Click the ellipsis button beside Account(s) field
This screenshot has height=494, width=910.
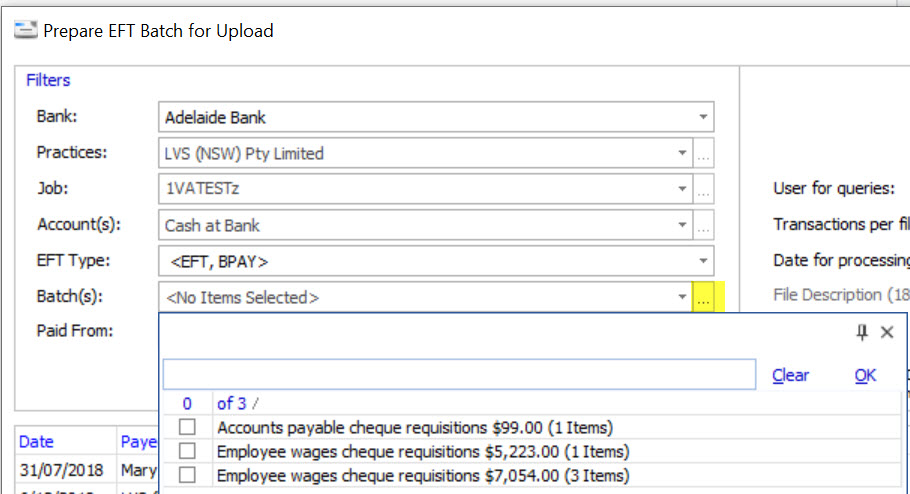(705, 225)
